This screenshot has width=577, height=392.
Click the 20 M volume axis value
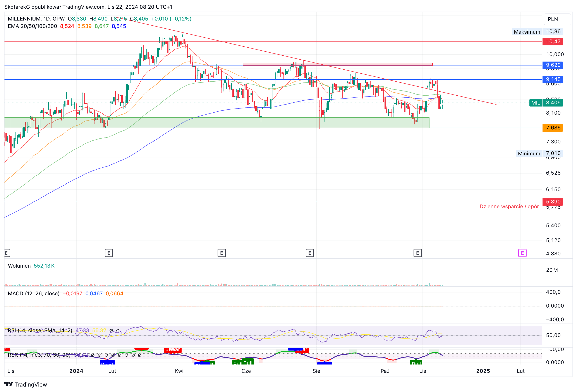[552, 270]
